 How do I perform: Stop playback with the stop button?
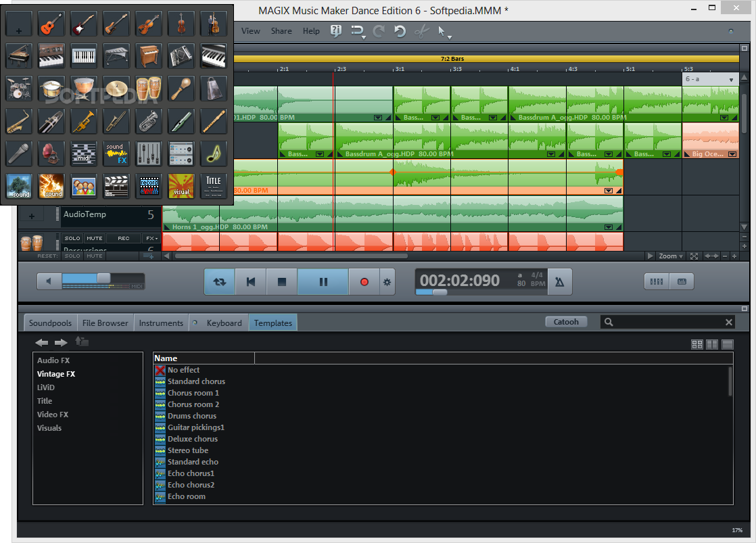point(282,281)
